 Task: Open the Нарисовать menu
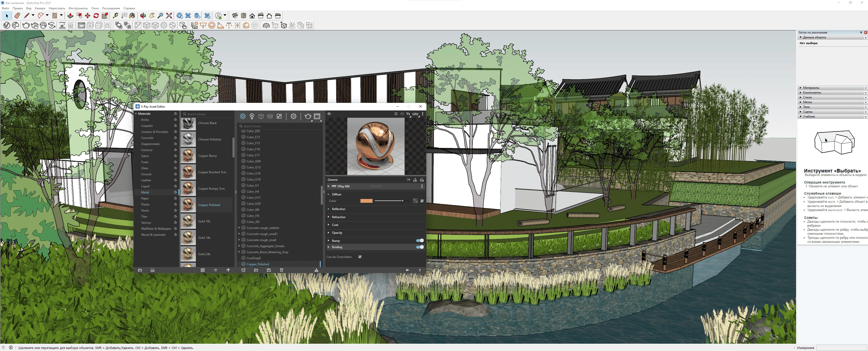click(57, 8)
